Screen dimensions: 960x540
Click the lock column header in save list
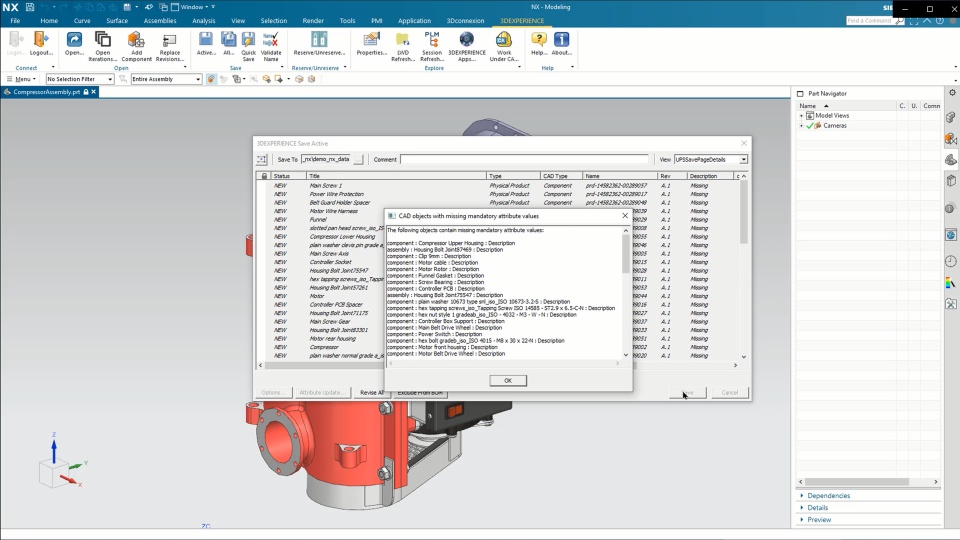(x=264, y=176)
